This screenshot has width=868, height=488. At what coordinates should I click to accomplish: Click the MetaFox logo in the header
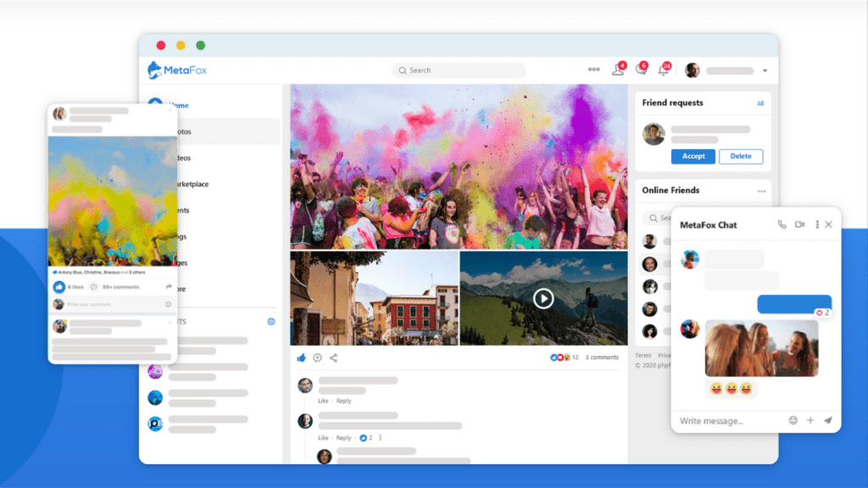(177, 70)
